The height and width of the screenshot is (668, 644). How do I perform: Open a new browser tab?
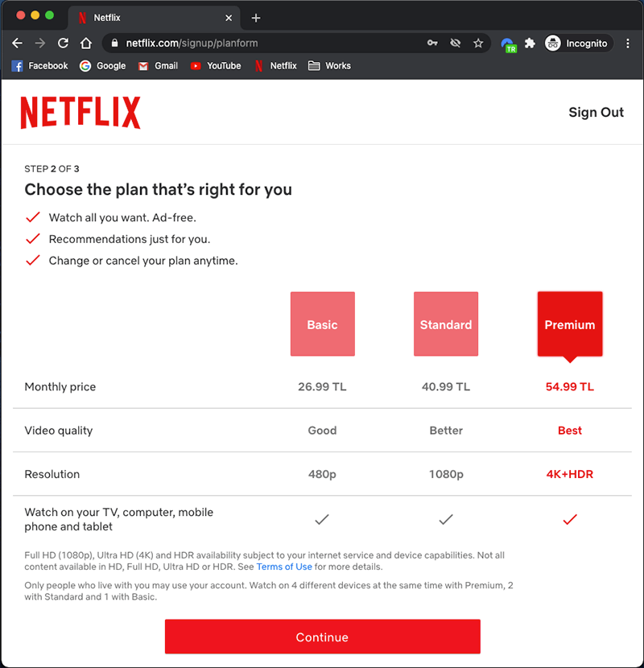256,17
